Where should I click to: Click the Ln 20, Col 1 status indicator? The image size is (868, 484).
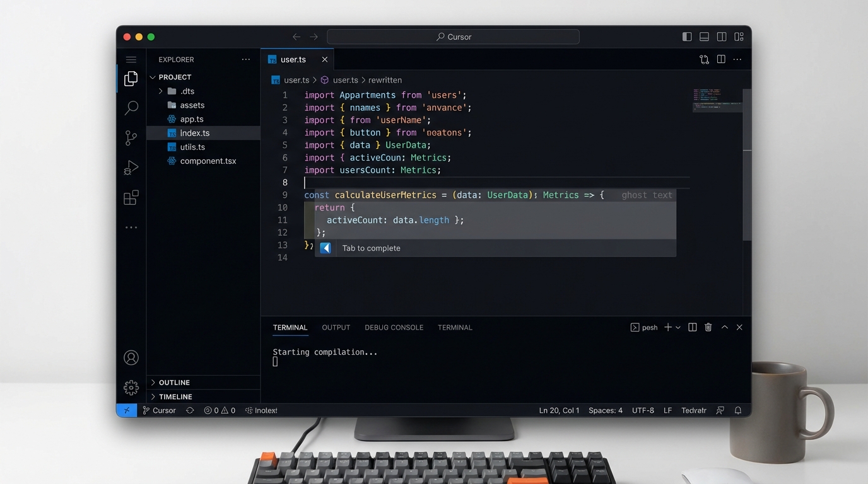[559, 410]
